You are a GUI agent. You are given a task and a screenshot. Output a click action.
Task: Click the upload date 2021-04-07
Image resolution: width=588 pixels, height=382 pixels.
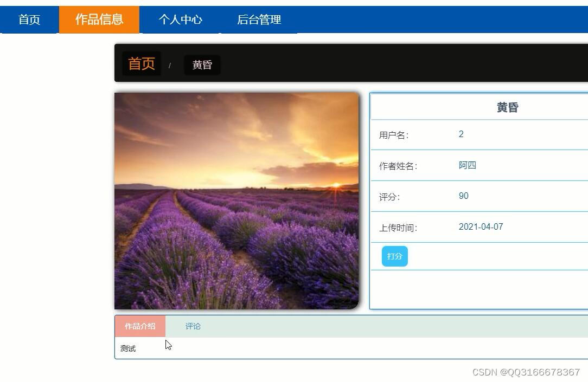[481, 226]
